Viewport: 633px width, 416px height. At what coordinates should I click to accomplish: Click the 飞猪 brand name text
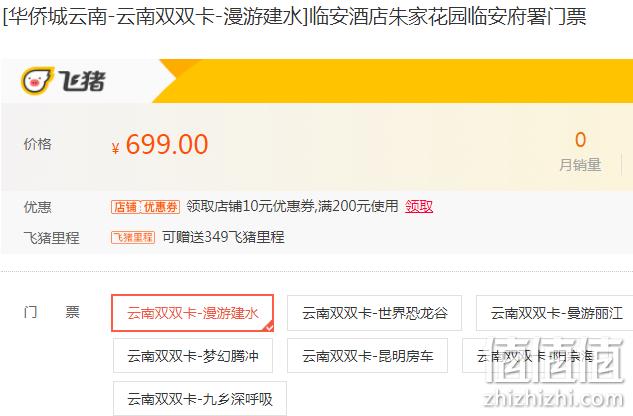coord(81,81)
